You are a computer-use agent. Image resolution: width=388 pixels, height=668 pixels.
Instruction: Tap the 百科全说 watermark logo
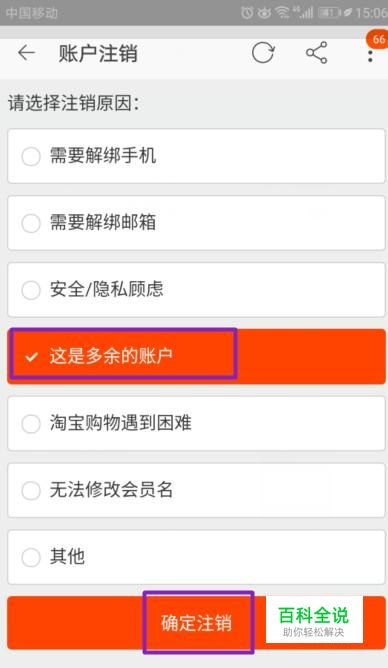[x=314, y=620]
